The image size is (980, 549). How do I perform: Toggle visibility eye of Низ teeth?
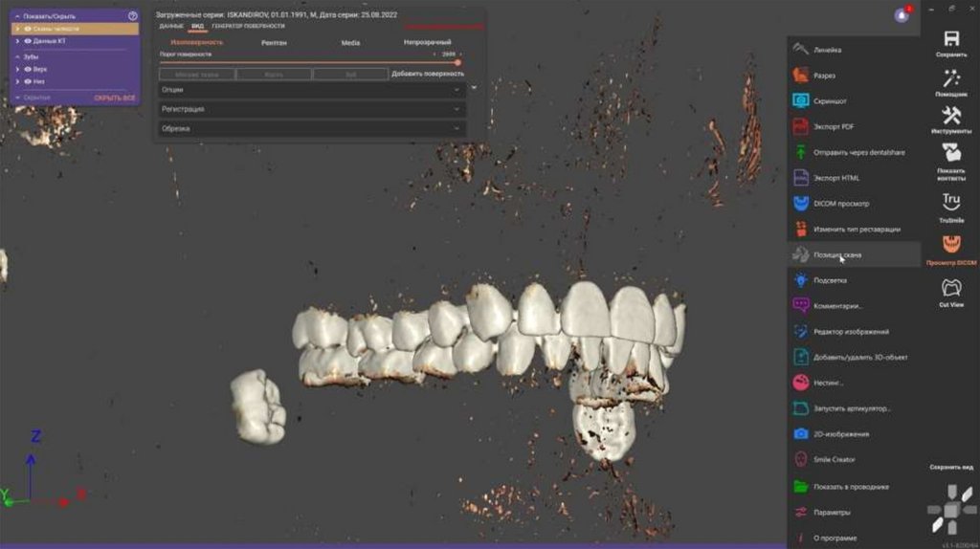pyautogui.click(x=28, y=82)
